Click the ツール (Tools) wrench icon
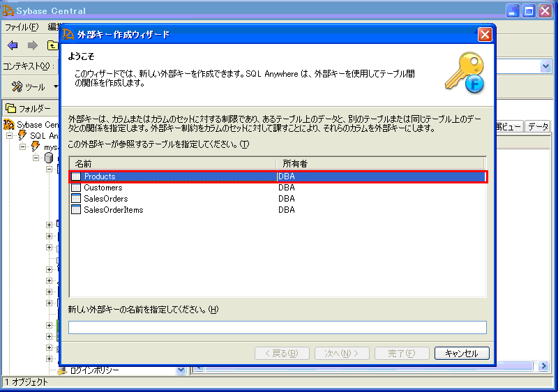The height and width of the screenshot is (392, 558). click(x=17, y=86)
